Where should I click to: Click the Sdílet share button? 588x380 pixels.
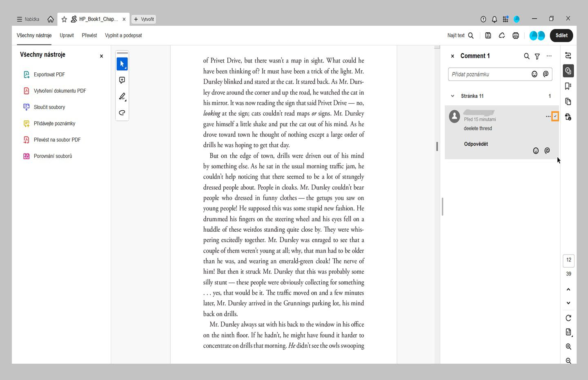coord(561,36)
